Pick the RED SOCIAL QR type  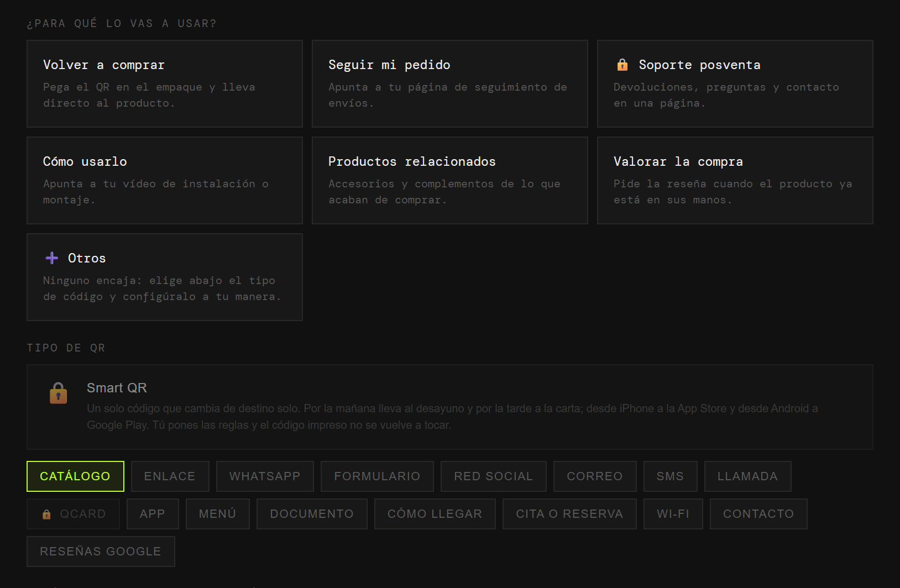(494, 476)
